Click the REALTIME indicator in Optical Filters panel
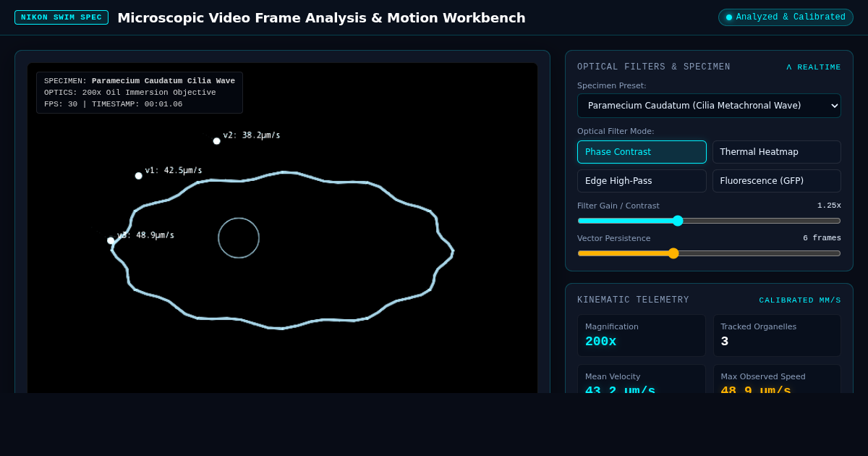The height and width of the screenshot is (456, 868). click(x=814, y=67)
